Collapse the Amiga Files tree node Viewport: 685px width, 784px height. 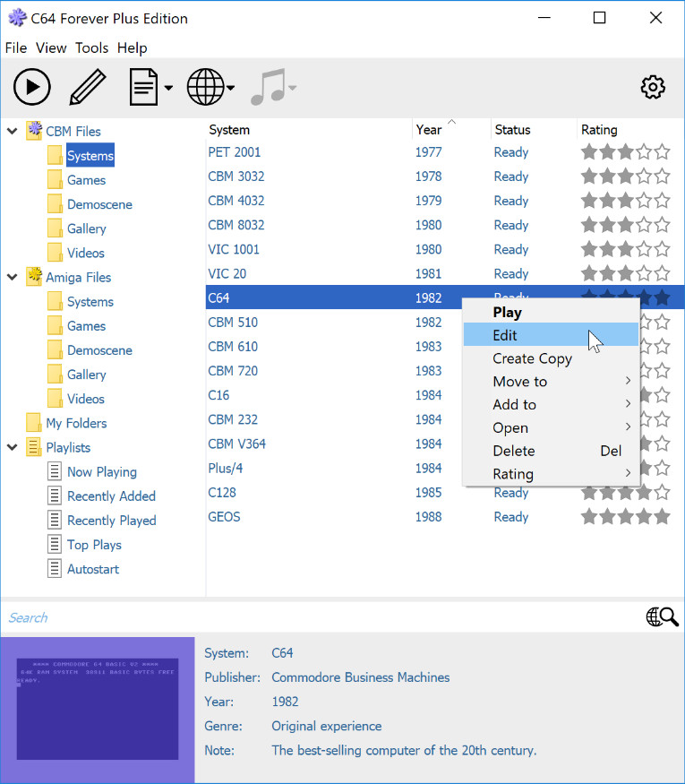pos(13,277)
